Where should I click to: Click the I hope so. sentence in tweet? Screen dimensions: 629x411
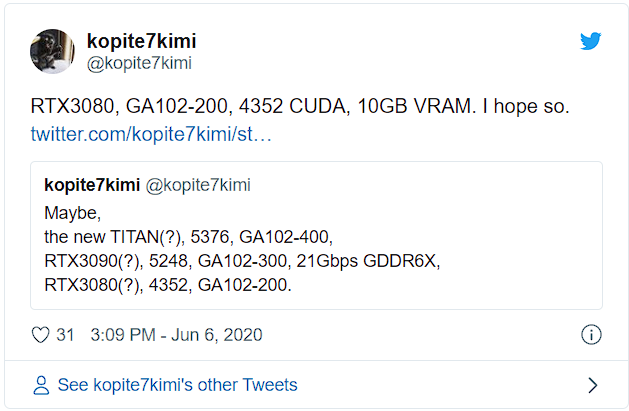[526, 107]
